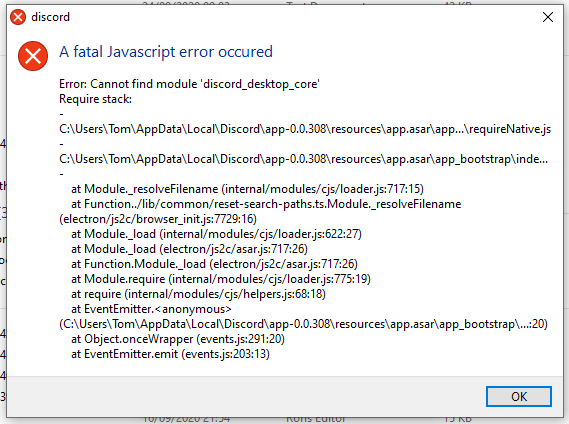Image resolution: width=569 pixels, height=424 pixels.
Task: Click the OK button
Action: [x=519, y=396]
